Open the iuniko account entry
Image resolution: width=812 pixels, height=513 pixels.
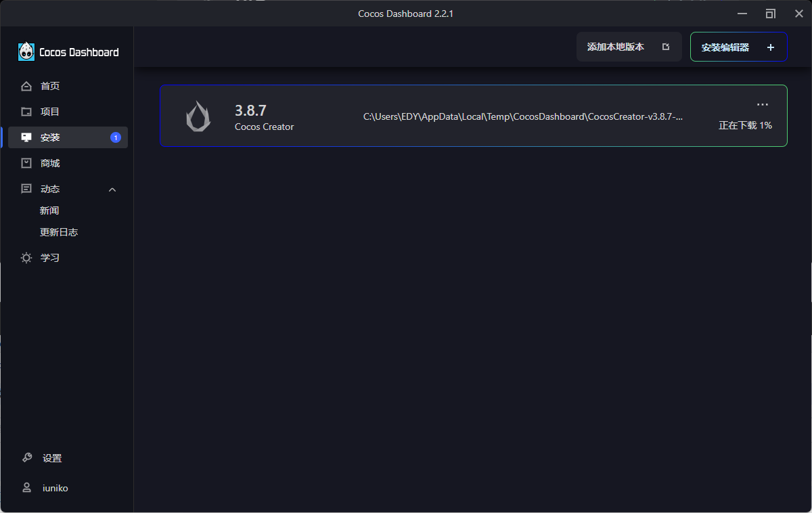click(55, 488)
